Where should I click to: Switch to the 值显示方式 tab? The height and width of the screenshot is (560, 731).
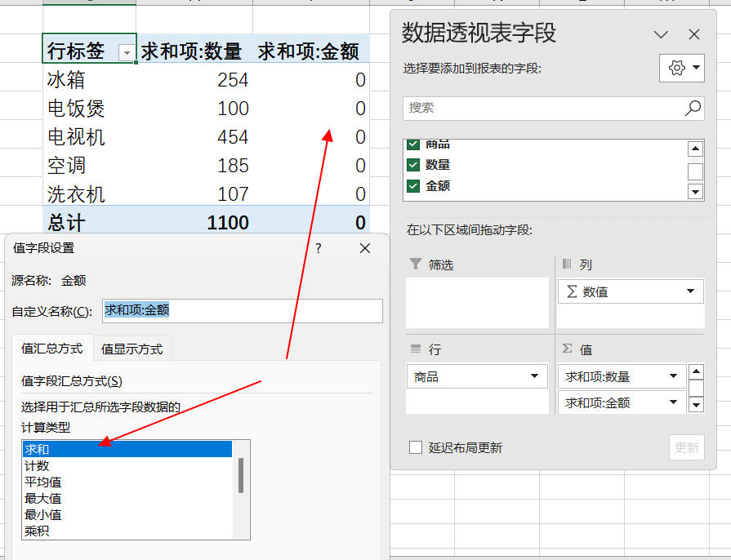coord(132,349)
